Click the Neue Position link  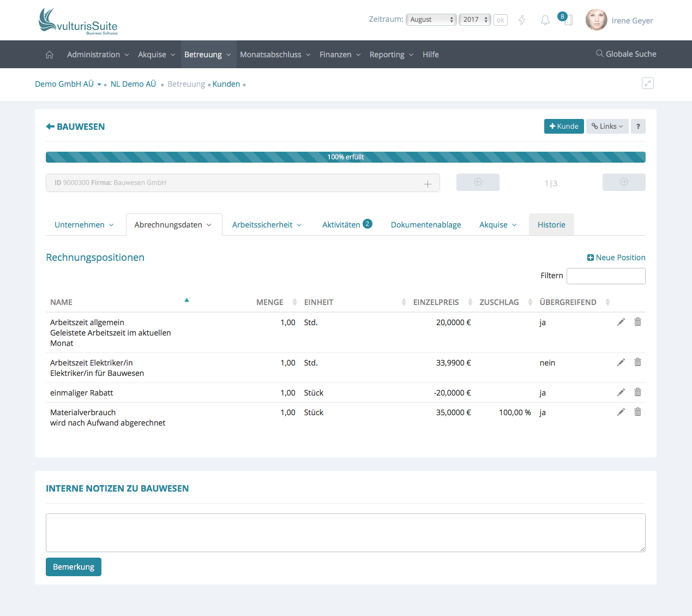click(616, 258)
